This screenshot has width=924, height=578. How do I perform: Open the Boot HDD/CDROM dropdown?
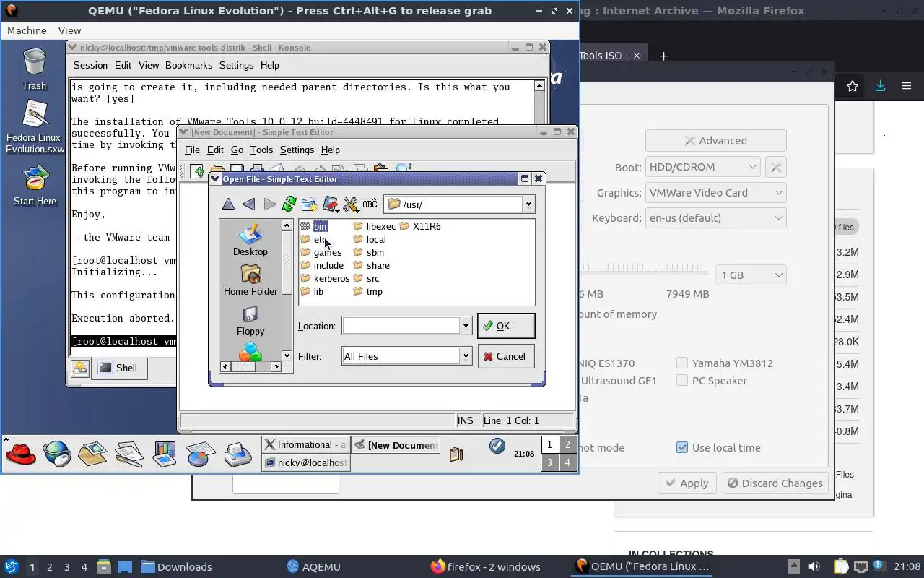pos(702,167)
